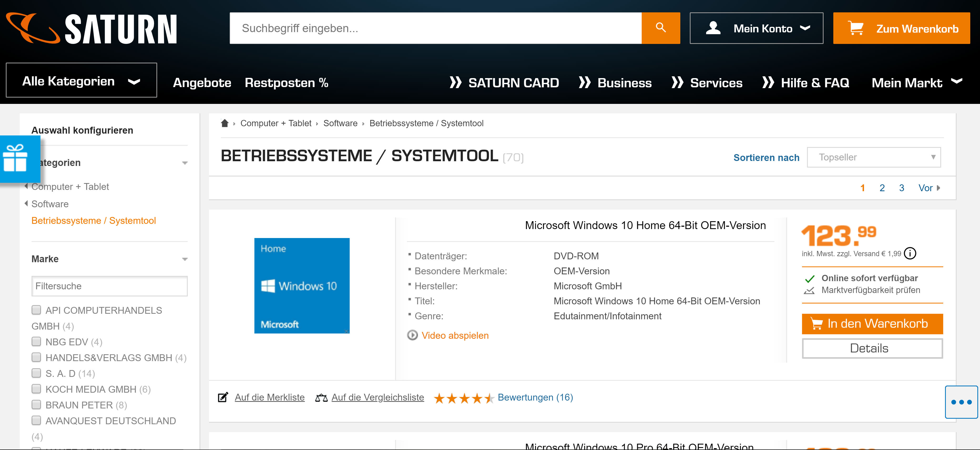
Task: Collapse the Marke filter section
Action: tap(185, 259)
